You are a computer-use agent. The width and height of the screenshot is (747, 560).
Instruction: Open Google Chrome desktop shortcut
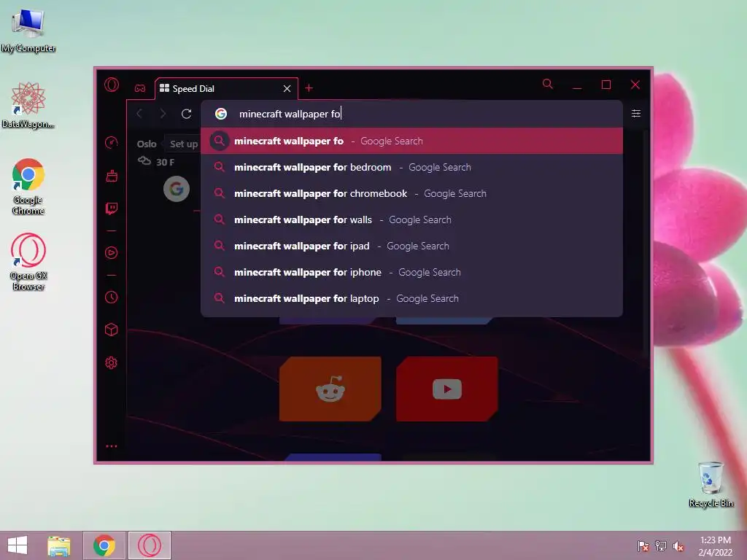(x=28, y=187)
